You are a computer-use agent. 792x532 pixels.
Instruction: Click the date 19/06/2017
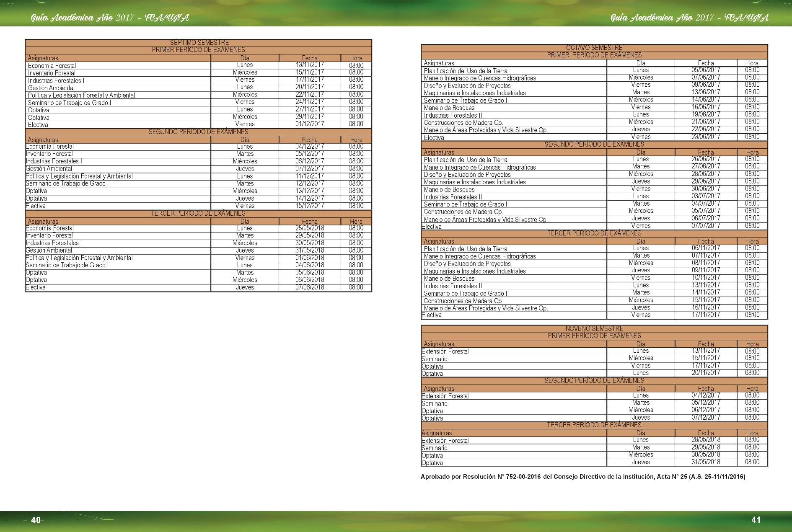point(706,114)
